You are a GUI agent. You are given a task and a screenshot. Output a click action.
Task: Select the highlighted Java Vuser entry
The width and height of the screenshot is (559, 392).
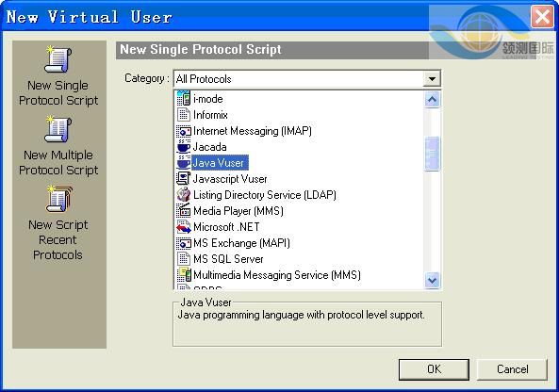(x=220, y=163)
